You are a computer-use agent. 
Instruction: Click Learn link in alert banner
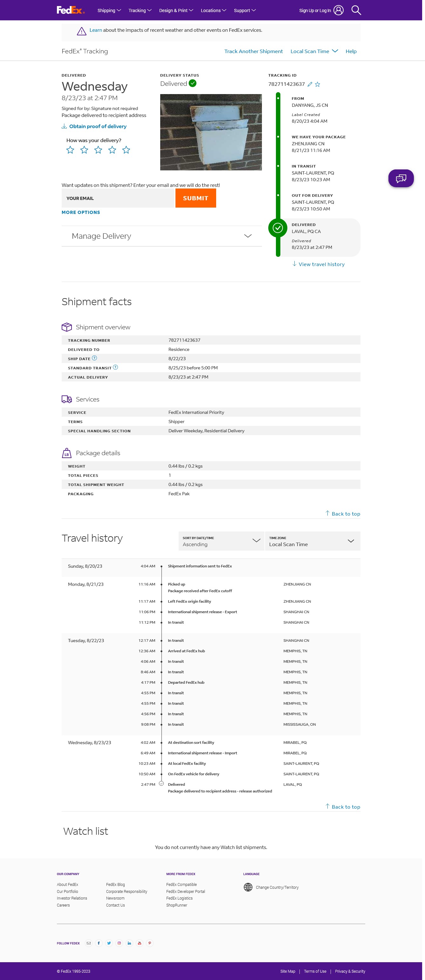(x=95, y=30)
